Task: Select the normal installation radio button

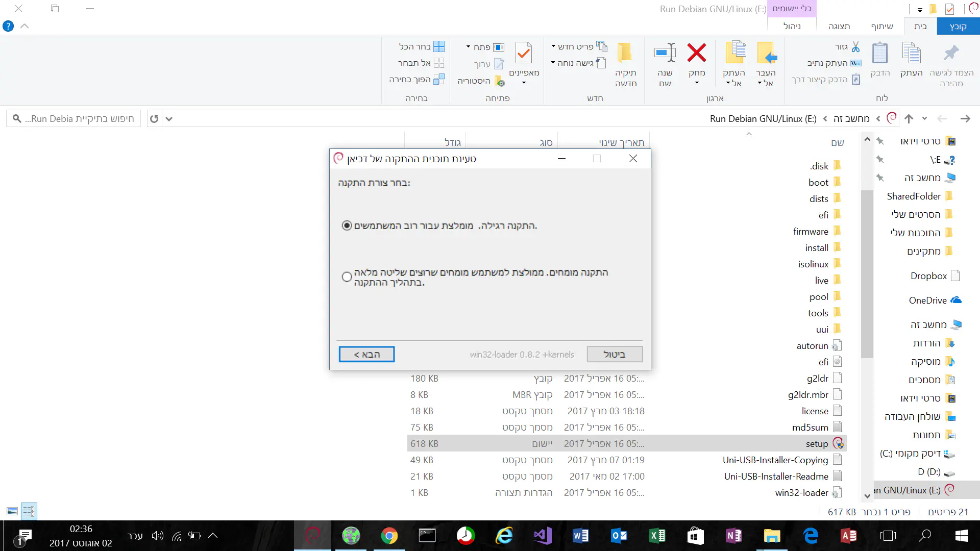Action: [x=347, y=226]
